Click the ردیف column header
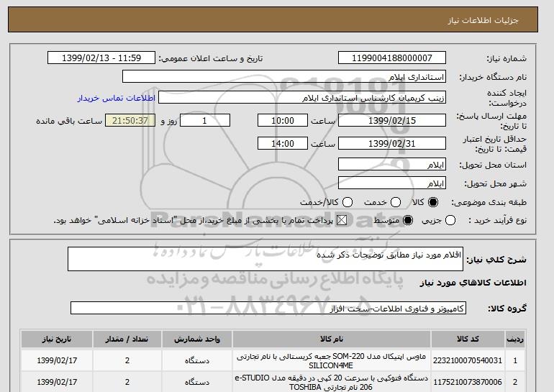The height and width of the screenshot is (392, 554). click(x=515, y=339)
